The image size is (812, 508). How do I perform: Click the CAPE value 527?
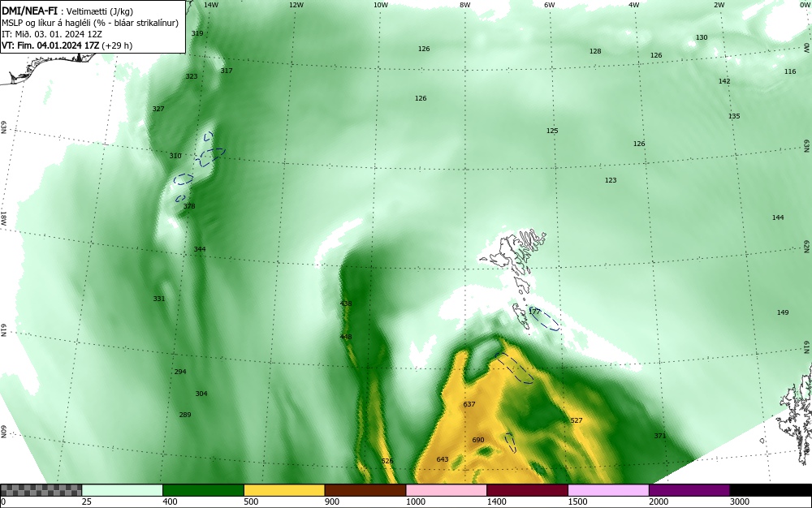[x=577, y=420]
